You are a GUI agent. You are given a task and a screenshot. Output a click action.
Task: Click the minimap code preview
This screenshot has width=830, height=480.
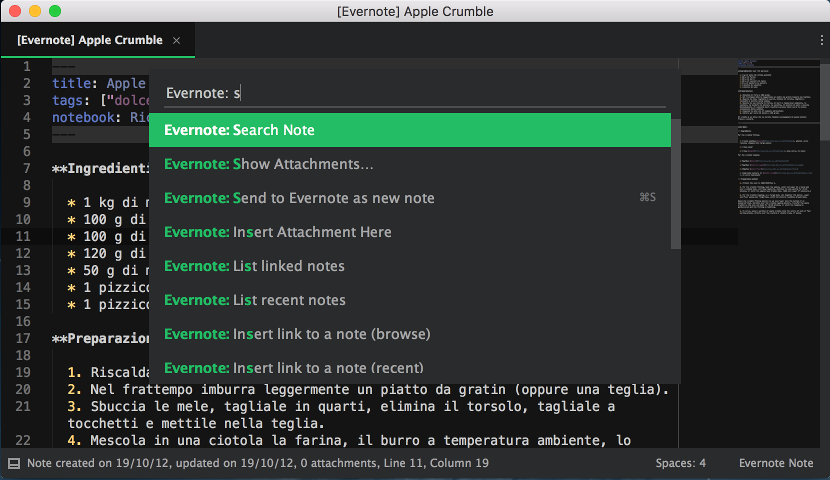coord(778,138)
